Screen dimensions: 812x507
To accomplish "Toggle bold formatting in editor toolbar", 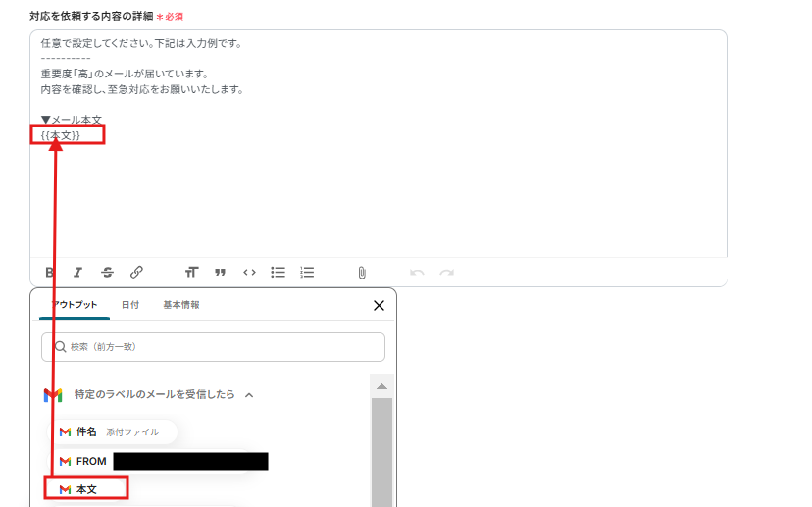I will click(x=49, y=272).
